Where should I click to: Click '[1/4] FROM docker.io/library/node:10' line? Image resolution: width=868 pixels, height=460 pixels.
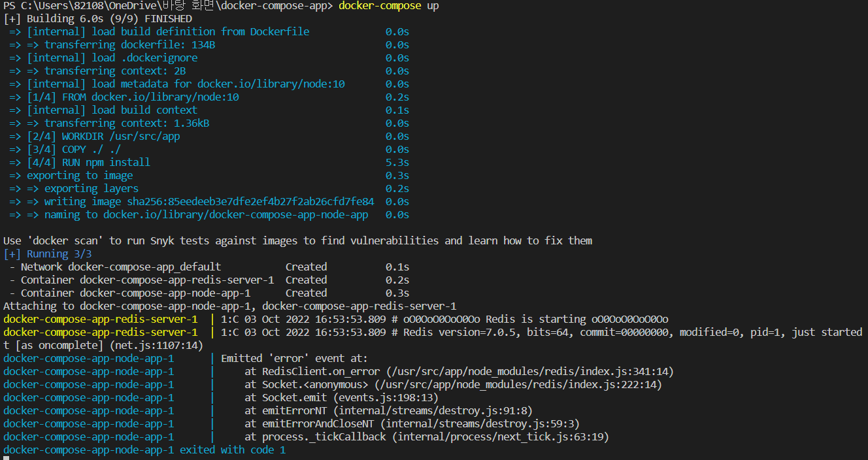[x=209, y=97]
